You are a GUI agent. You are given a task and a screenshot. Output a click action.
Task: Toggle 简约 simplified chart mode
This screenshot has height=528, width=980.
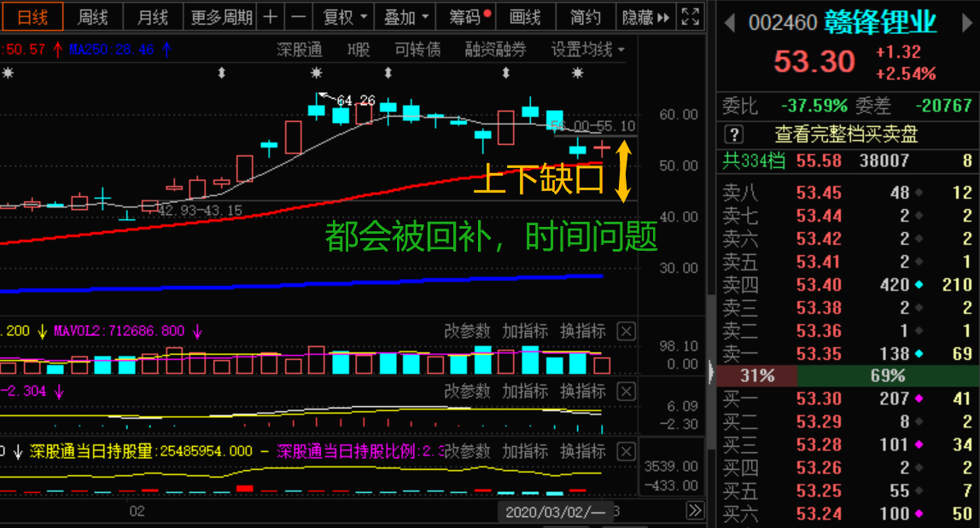(584, 17)
